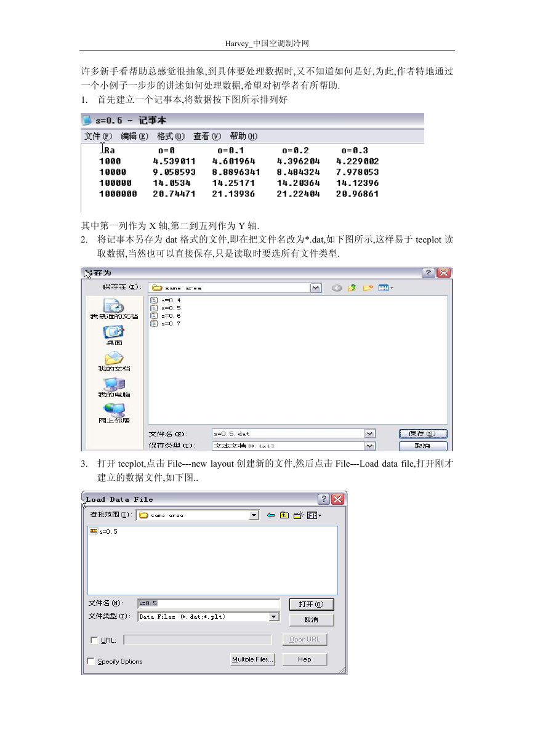
Task: Open the view menu icon in Save As
Action: 385,288
